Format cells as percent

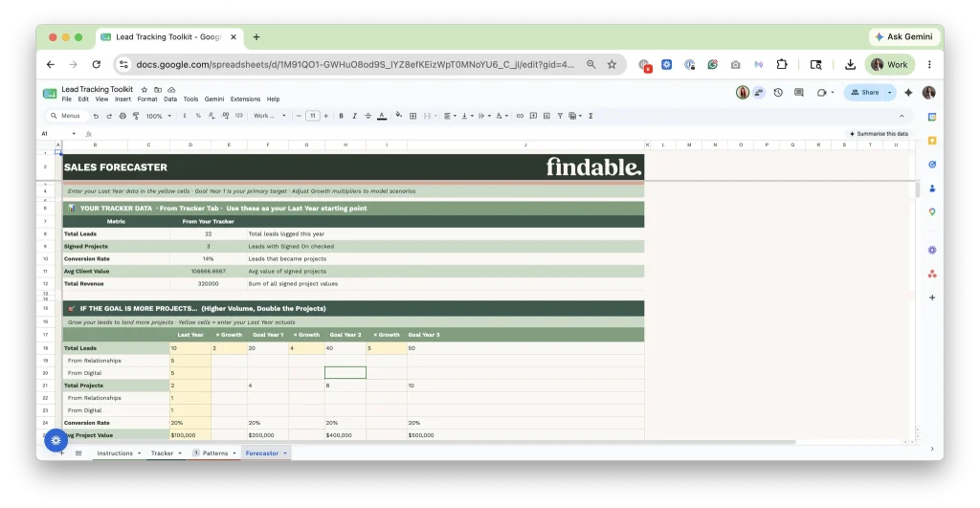[198, 116]
